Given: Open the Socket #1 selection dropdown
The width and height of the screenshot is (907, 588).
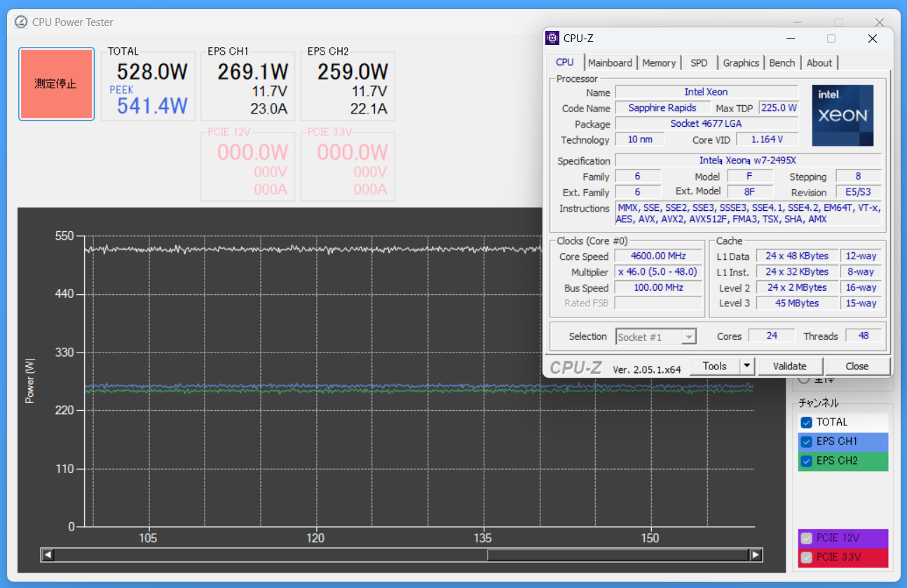Looking at the screenshot, I should pos(655,337).
